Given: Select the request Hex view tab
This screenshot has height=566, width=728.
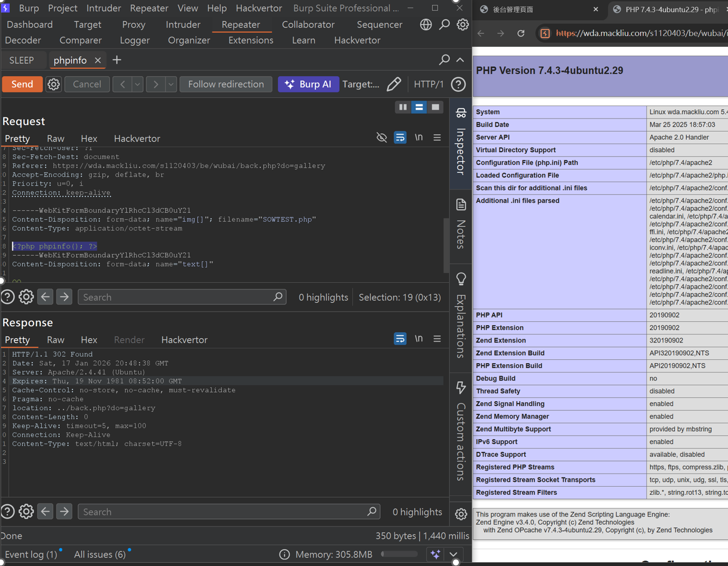Looking at the screenshot, I should (x=89, y=139).
